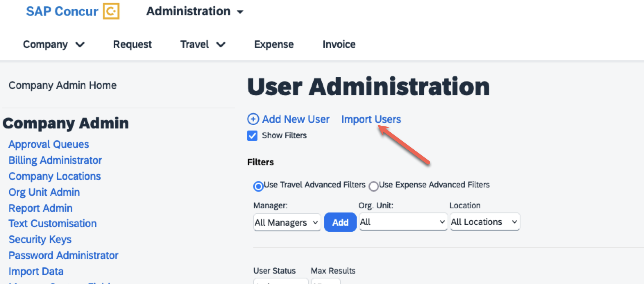Expand the Company menu
The image size is (644, 284).
[x=54, y=44]
